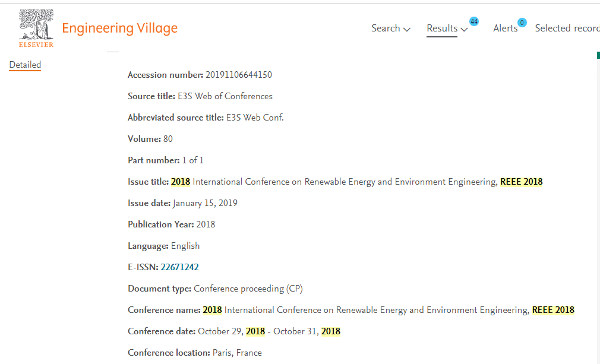This screenshot has height=364, width=600.
Task: Click the Alerts 0 notification badge
Action: (522, 23)
